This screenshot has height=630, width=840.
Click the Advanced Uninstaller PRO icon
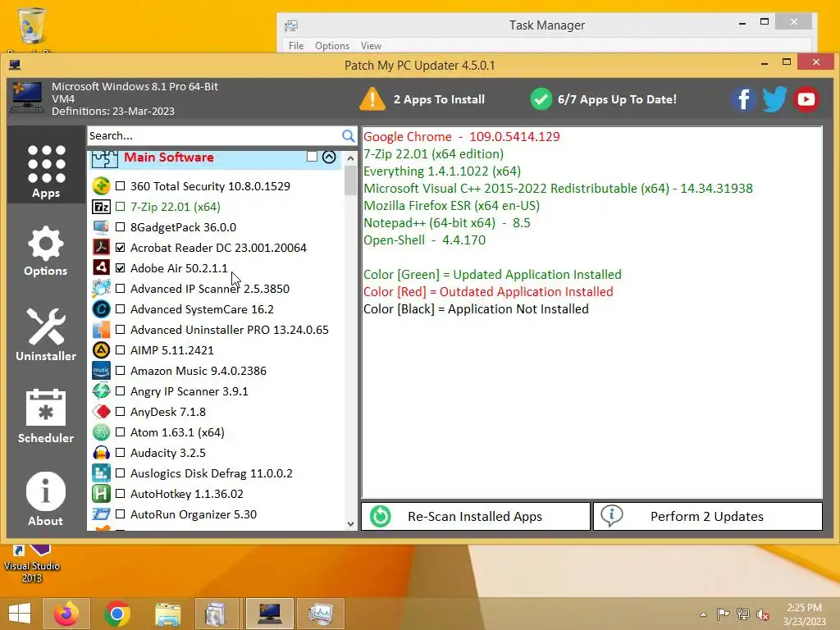click(101, 330)
